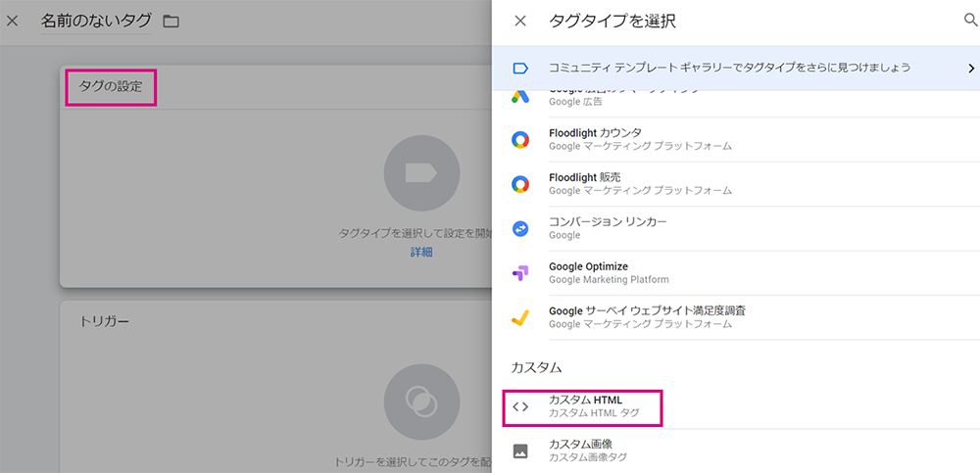
Task: Click the trigger placeholder circle icon
Action: (421, 400)
